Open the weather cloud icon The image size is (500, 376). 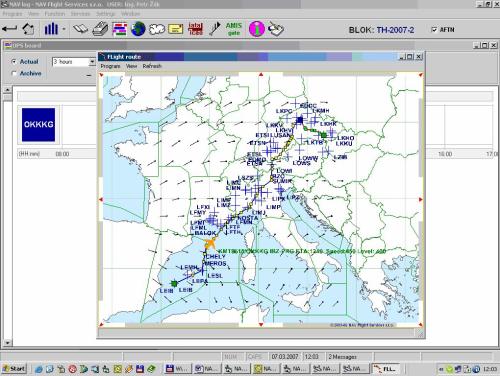click(157, 29)
